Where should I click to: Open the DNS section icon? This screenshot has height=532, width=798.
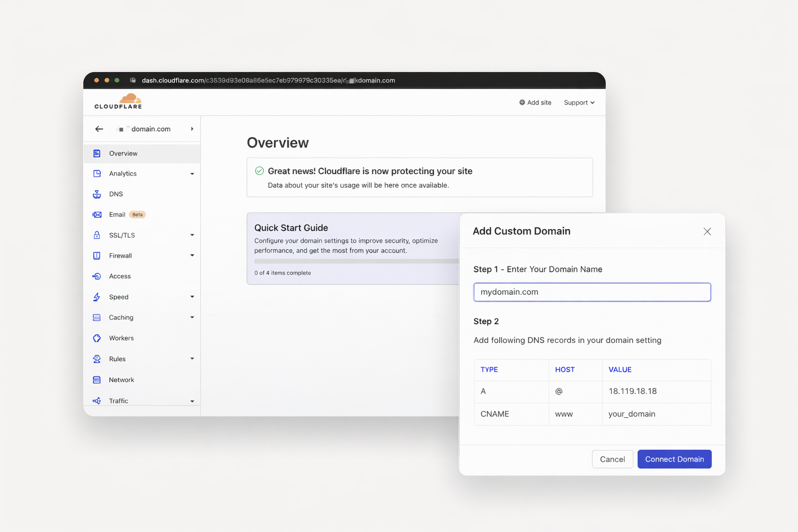pyautogui.click(x=97, y=194)
